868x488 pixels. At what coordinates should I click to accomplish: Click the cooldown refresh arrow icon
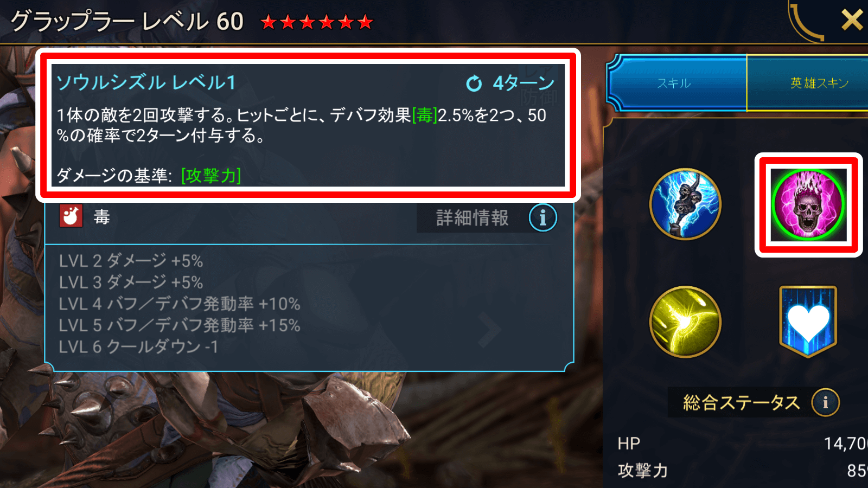pos(474,84)
